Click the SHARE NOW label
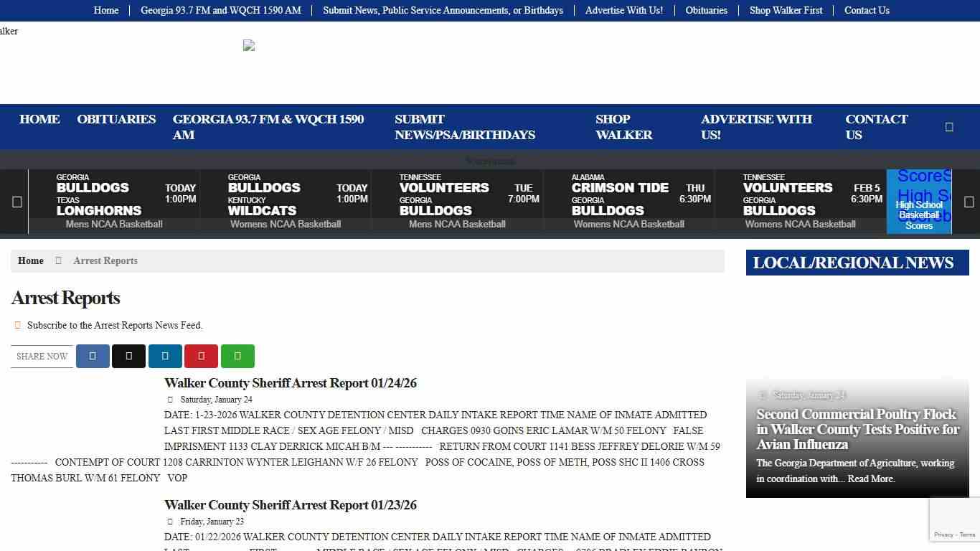The width and height of the screenshot is (980, 551). [41, 356]
